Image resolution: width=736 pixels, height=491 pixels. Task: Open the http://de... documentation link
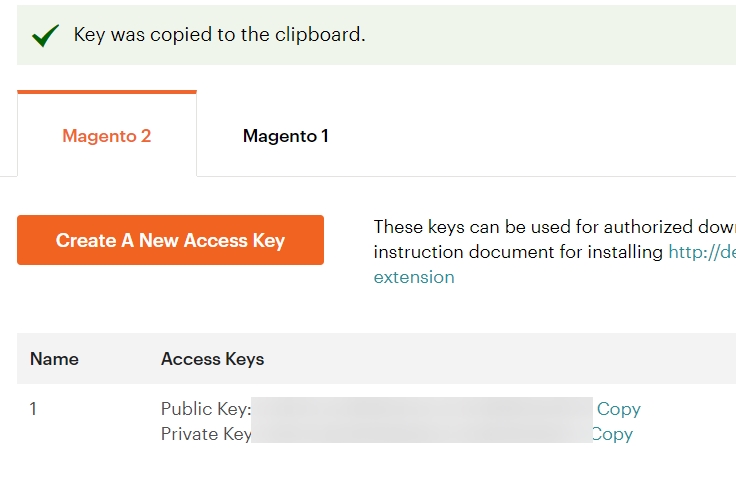click(x=702, y=252)
